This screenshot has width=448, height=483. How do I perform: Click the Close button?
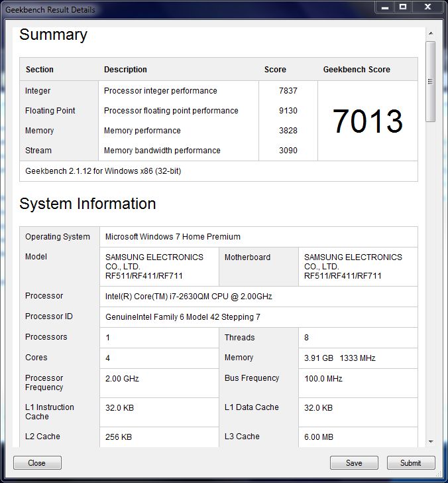click(x=37, y=462)
